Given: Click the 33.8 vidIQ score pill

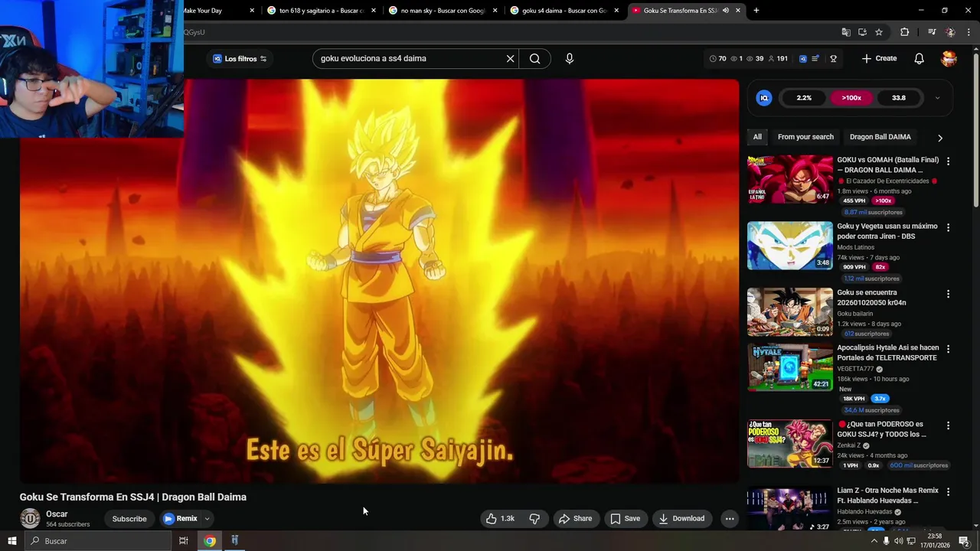Looking at the screenshot, I should [899, 98].
